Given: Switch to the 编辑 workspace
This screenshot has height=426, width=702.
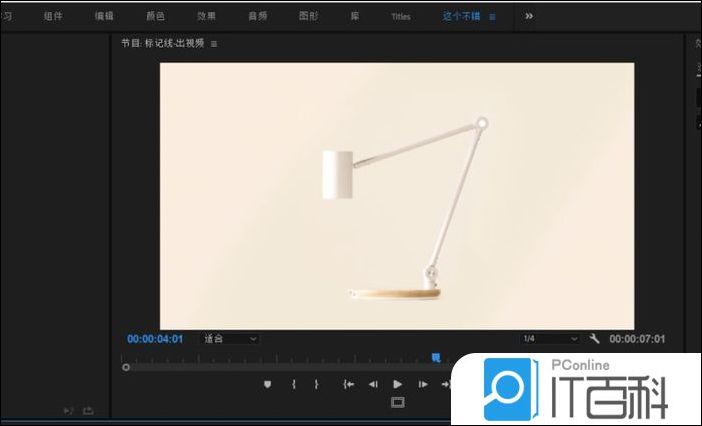Looking at the screenshot, I should (x=104, y=16).
